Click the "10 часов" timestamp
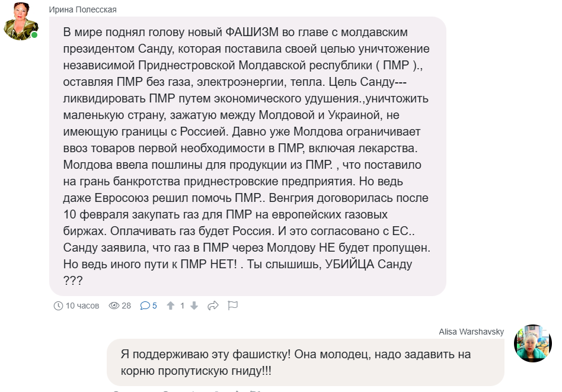 pyautogui.click(x=82, y=306)
